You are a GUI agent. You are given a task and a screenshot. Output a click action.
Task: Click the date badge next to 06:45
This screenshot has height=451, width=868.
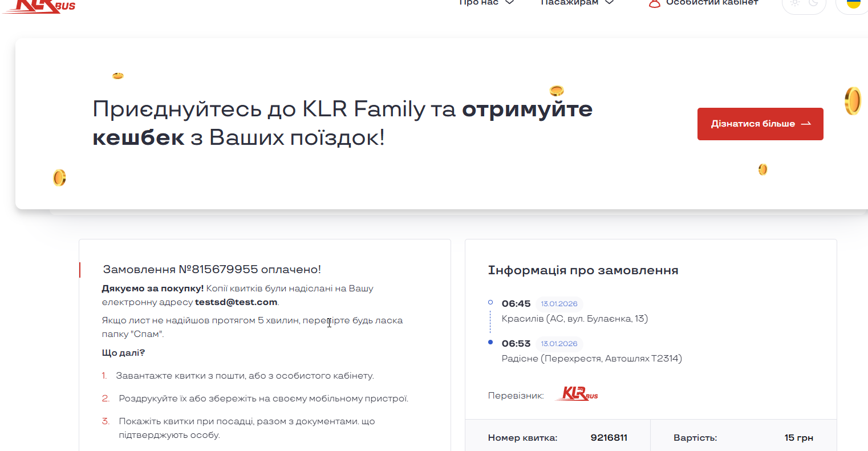click(x=559, y=304)
